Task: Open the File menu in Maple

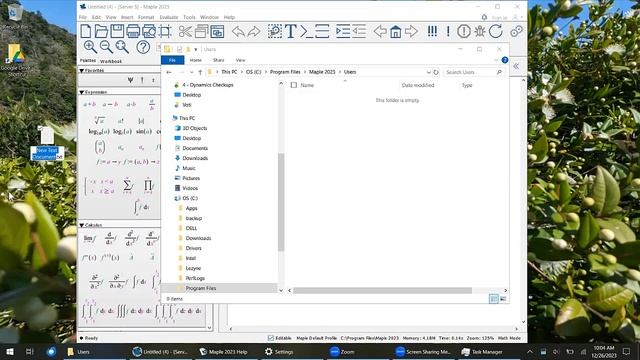Action: point(83,17)
